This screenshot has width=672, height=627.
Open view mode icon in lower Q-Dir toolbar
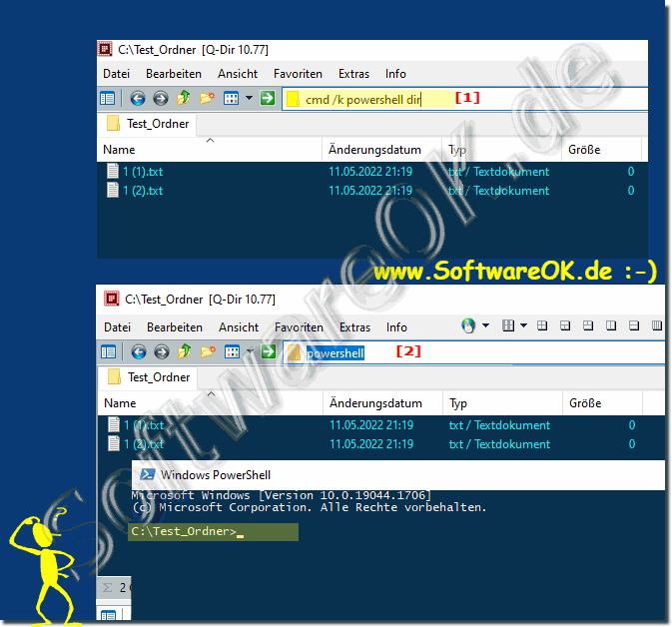click(232, 351)
